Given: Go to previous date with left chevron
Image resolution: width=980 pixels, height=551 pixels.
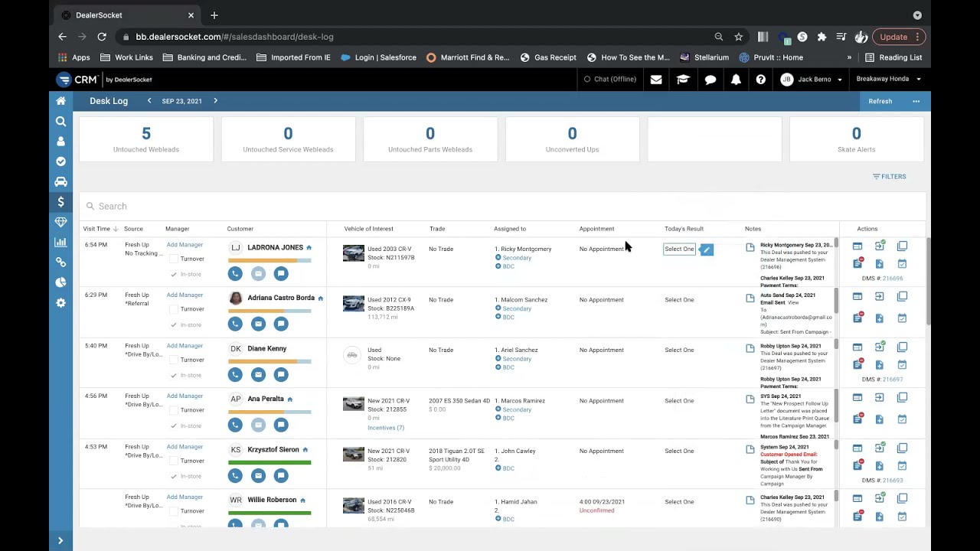Looking at the screenshot, I should 149,101.
